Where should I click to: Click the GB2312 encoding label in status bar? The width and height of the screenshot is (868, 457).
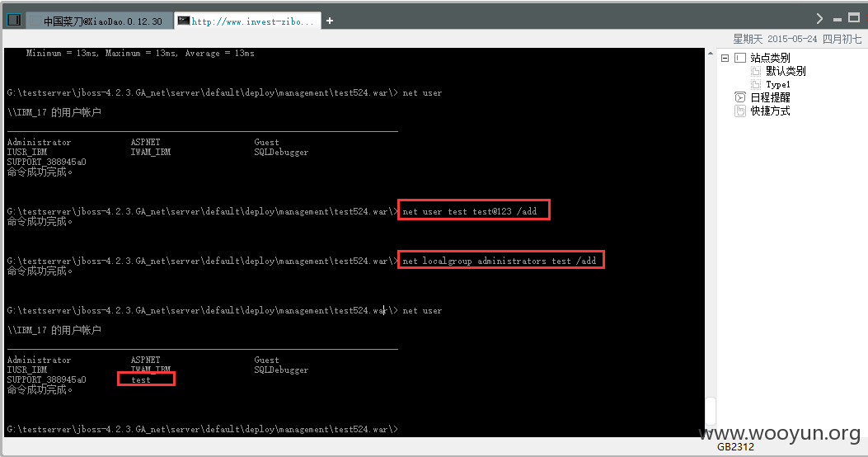pyautogui.click(x=734, y=447)
